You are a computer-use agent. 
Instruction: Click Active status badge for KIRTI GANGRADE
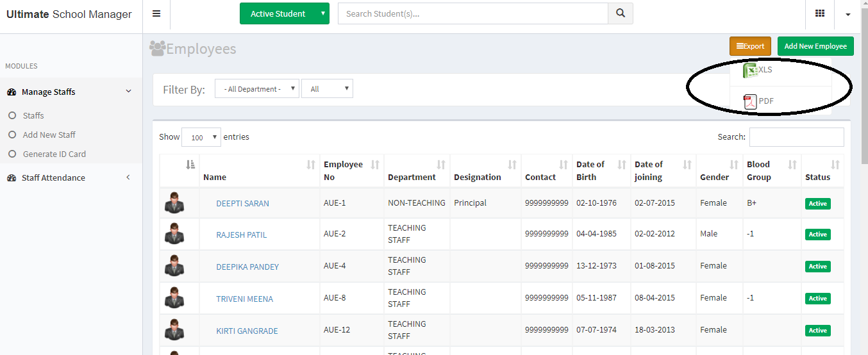coord(817,331)
